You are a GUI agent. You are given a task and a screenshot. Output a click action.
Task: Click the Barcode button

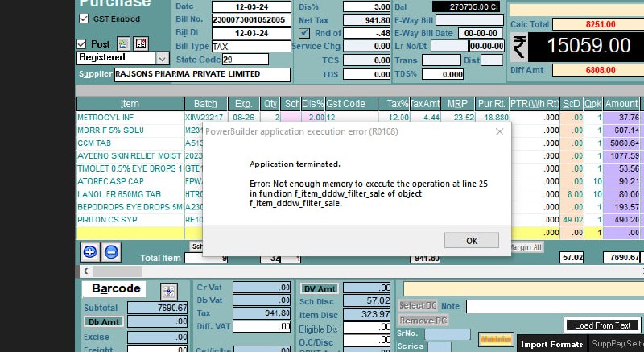[115, 289]
